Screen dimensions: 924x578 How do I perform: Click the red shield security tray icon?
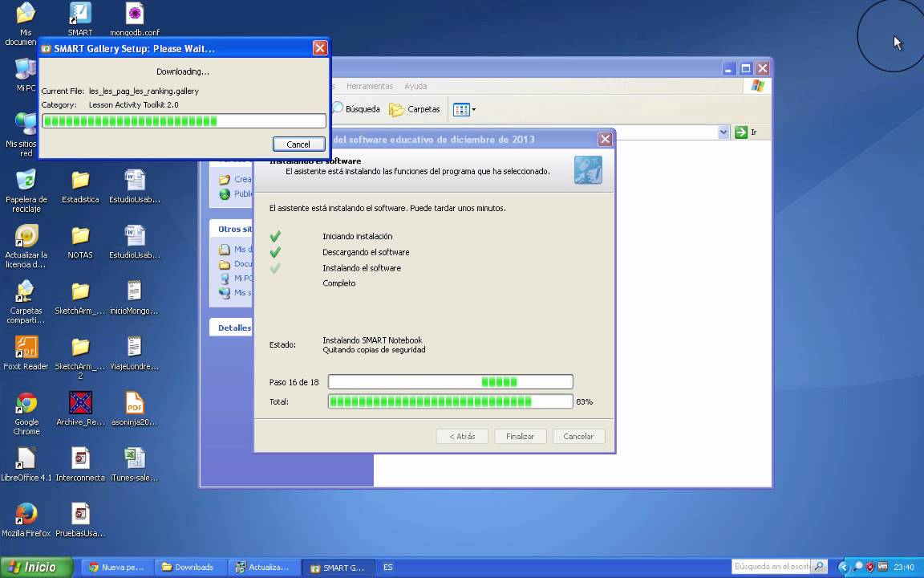click(x=869, y=568)
